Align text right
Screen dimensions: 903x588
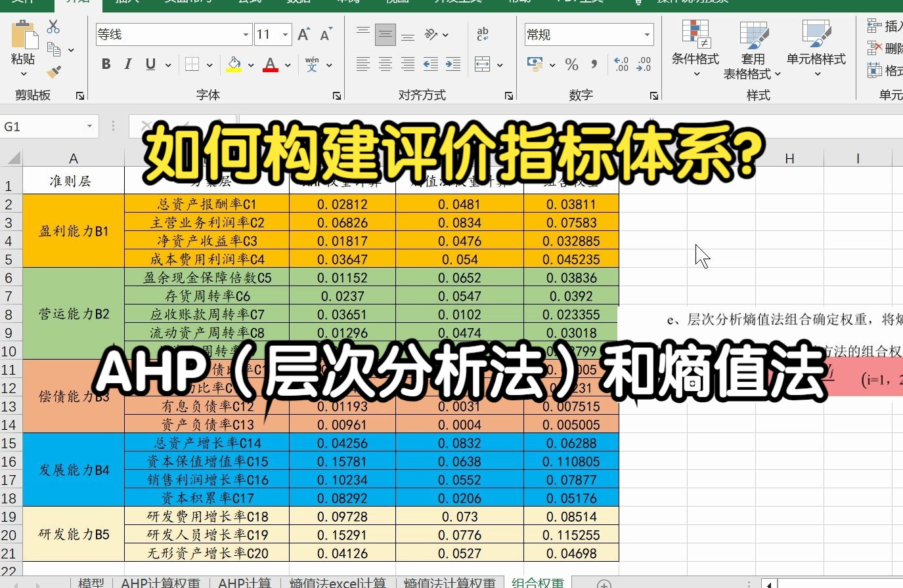tap(408, 64)
